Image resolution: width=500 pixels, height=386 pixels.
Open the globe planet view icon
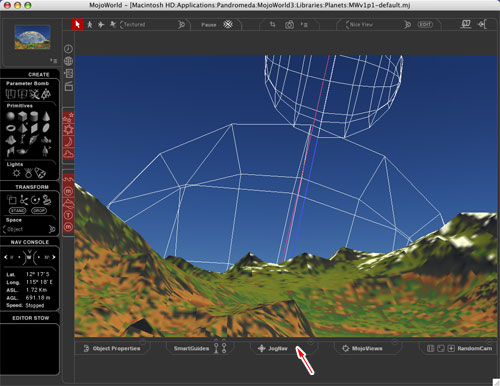[68, 61]
